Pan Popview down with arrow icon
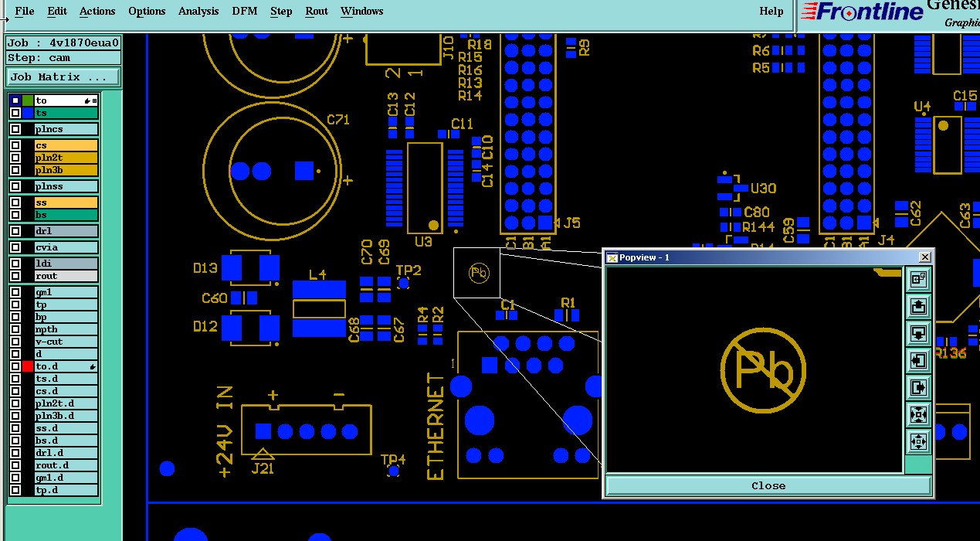The image size is (980, 541). point(918,334)
